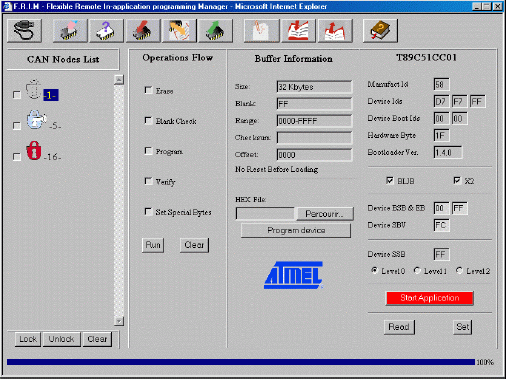Image resolution: width=506 pixels, height=380 pixels.
Task: Open the help book icon
Action: click(x=380, y=30)
